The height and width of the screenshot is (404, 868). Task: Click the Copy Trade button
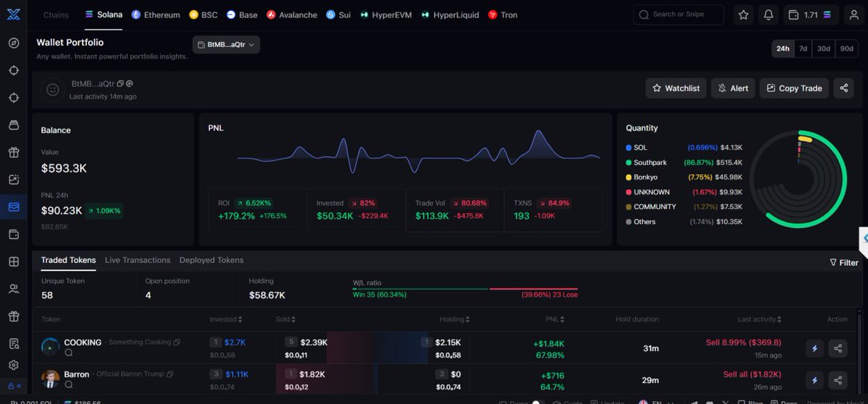794,88
